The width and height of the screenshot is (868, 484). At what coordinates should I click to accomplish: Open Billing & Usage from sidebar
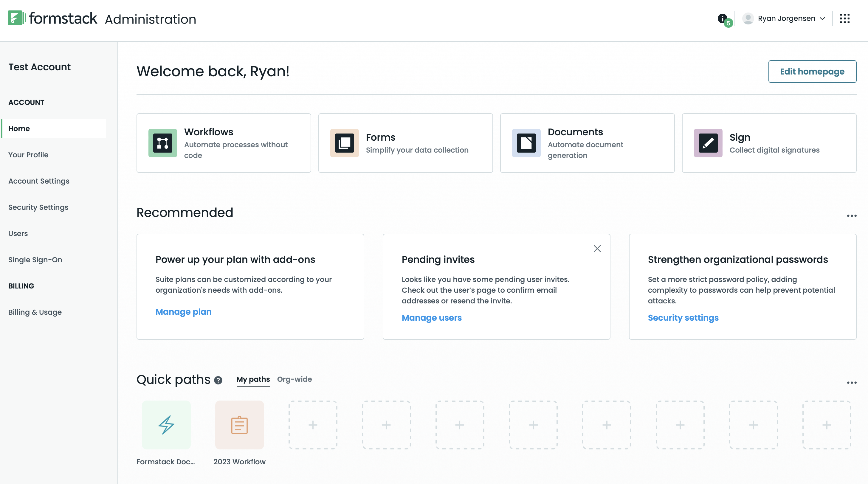(x=35, y=312)
